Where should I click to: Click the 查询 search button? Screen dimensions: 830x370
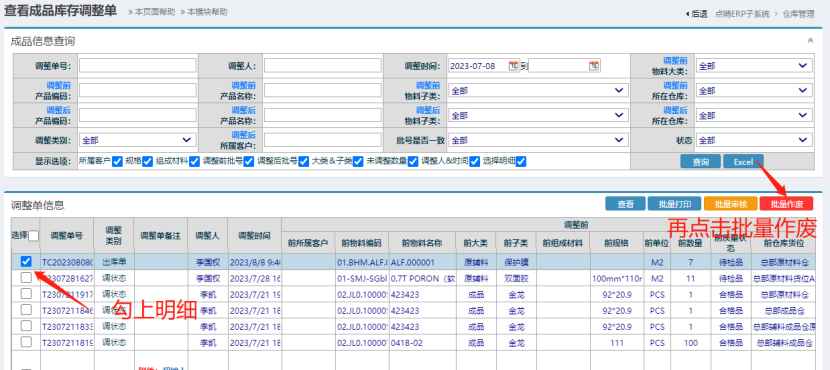[701, 162]
